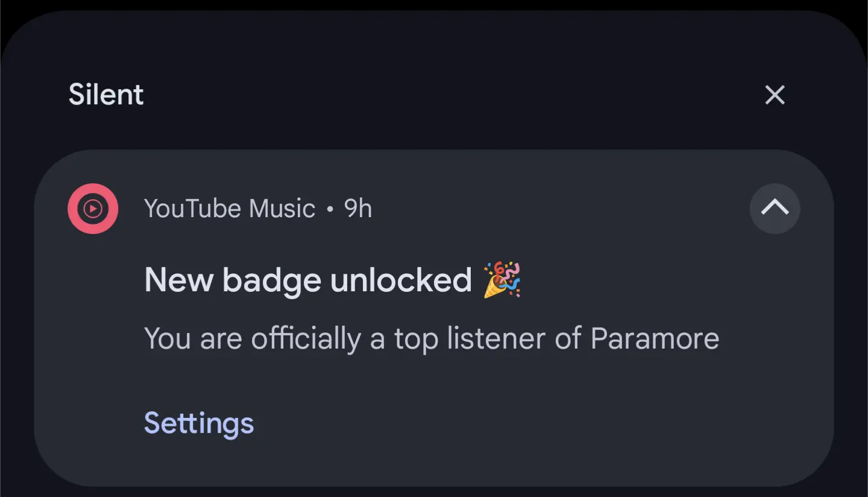Click the word 'New' in the title

click(178, 280)
